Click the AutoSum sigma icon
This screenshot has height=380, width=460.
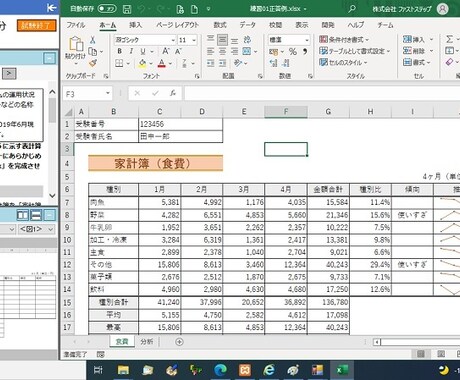(450, 39)
